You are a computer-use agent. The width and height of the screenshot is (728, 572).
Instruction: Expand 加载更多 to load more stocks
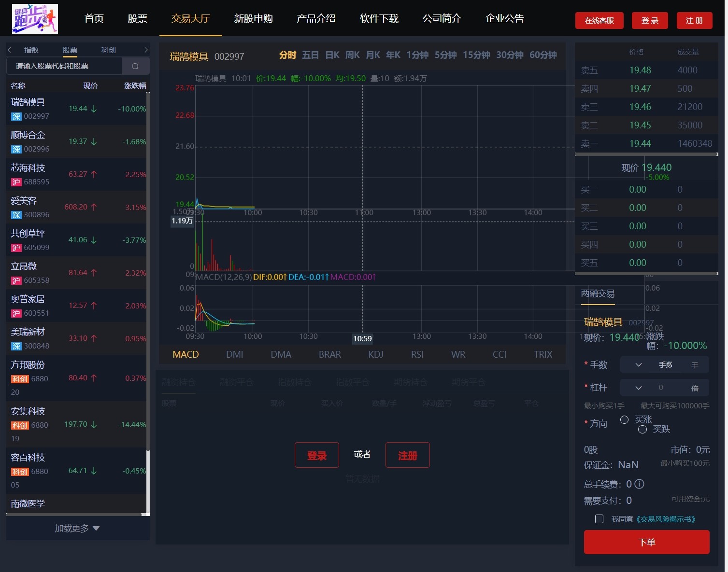tap(77, 529)
